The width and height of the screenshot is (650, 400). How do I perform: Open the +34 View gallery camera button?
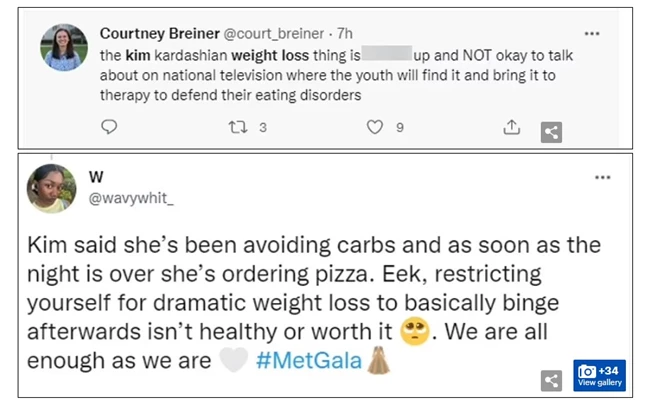(x=600, y=375)
